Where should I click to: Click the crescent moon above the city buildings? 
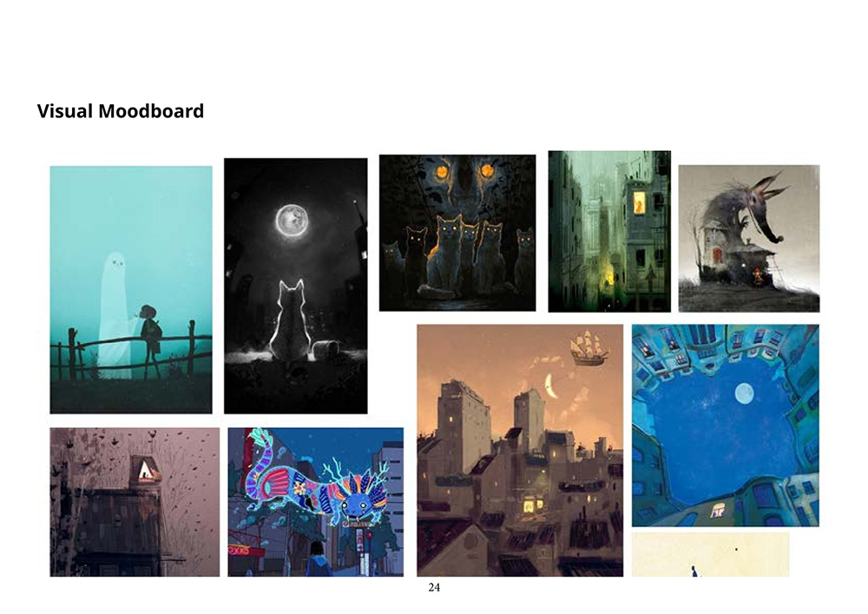549,383
